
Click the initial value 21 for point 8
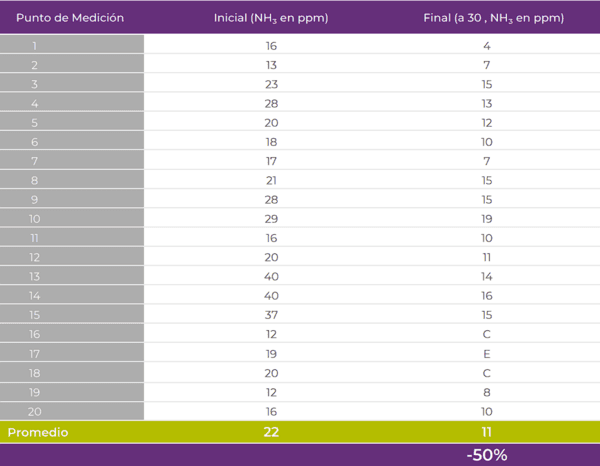coord(271,180)
